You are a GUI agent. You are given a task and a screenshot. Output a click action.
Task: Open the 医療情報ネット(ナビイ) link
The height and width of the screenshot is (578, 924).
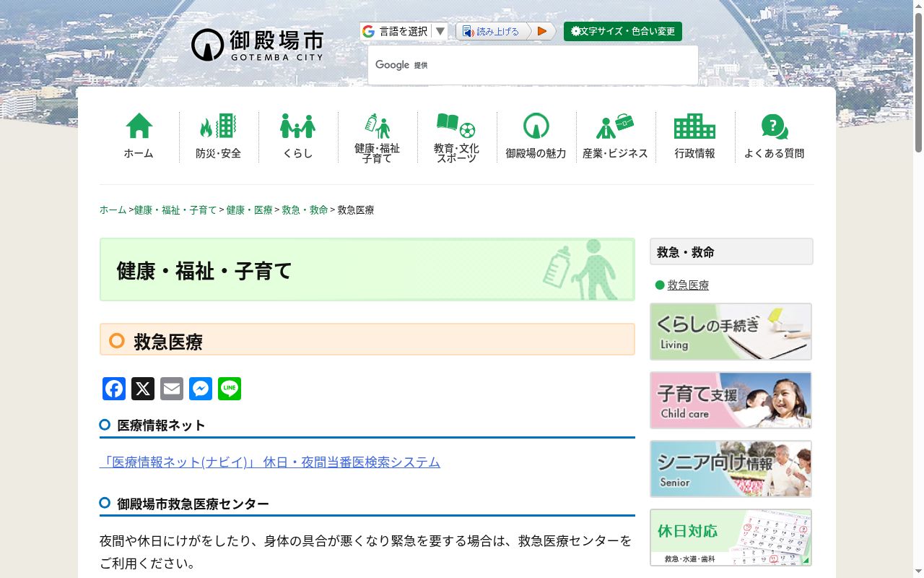pos(270,462)
